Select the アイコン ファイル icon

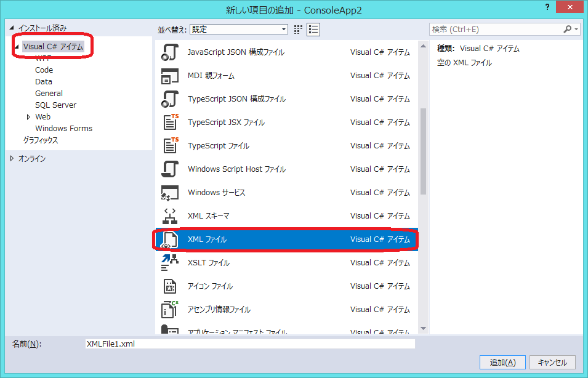coord(170,286)
